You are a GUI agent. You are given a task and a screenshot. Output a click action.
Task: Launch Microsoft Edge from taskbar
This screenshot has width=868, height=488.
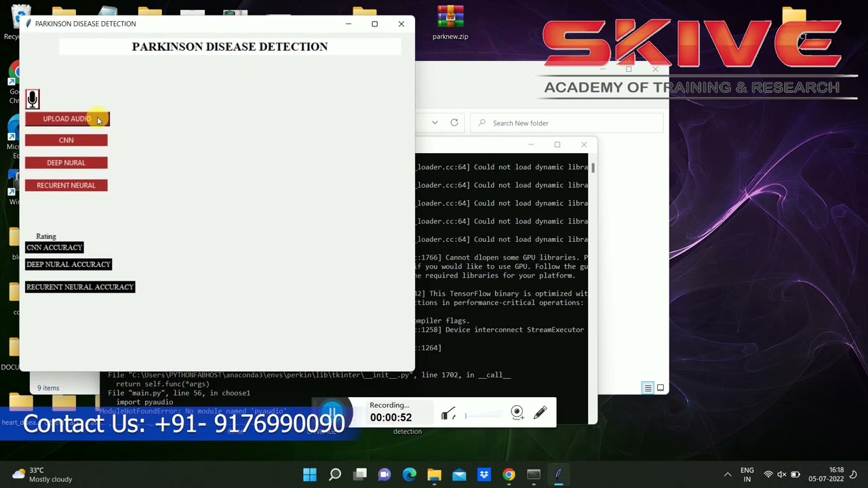click(x=410, y=474)
